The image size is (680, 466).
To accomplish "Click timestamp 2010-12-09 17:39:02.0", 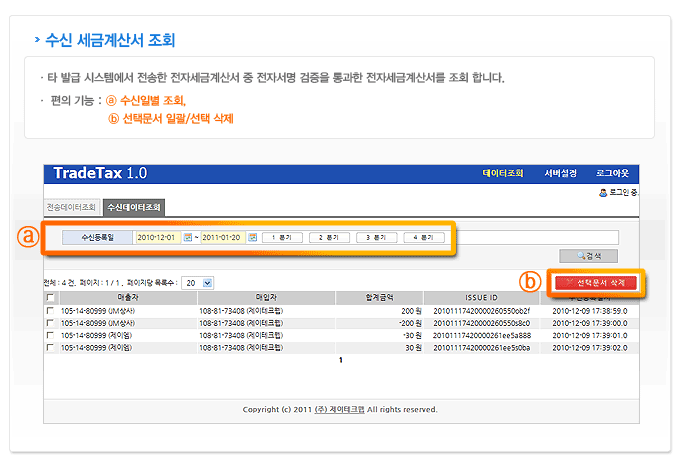I will tap(590, 348).
